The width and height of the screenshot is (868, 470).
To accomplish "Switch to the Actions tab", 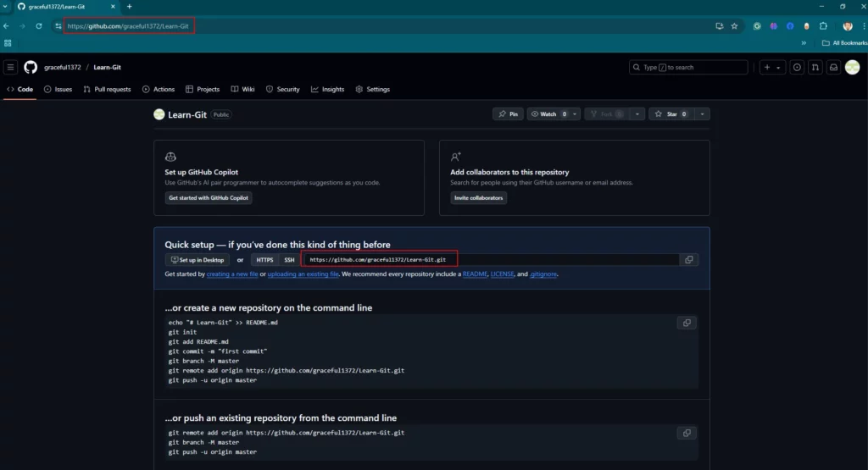I will coord(159,89).
